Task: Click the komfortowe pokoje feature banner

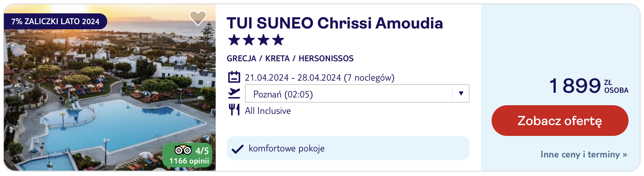Action: click(x=348, y=148)
